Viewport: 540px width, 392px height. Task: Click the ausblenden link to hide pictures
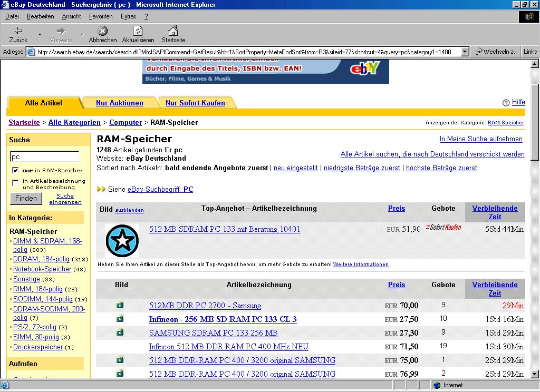click(129, 210)
